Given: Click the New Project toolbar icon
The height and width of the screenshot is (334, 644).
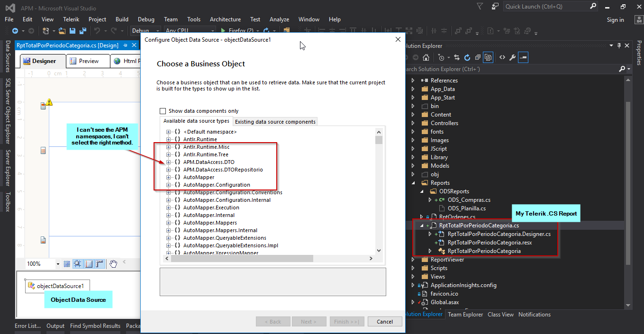Looking at the screenshot, I should tap(46, 31).
